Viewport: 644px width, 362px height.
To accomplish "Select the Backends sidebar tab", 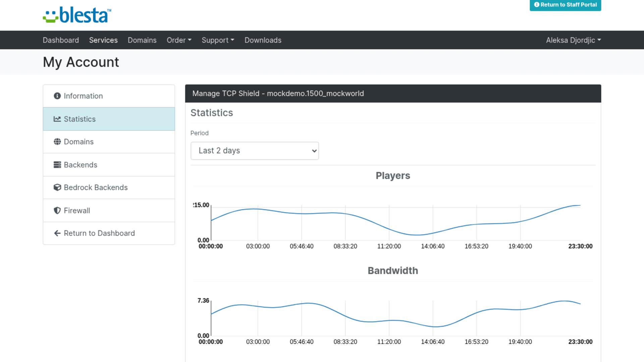I will (x=109, y=165).
